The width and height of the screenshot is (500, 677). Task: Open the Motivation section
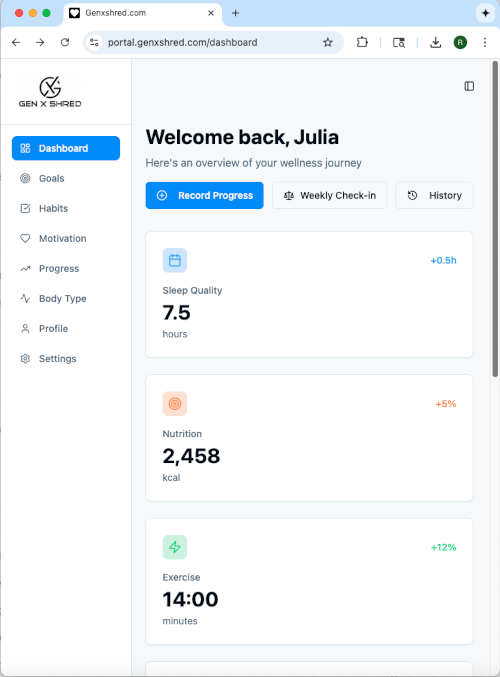[x=66, y=238]
